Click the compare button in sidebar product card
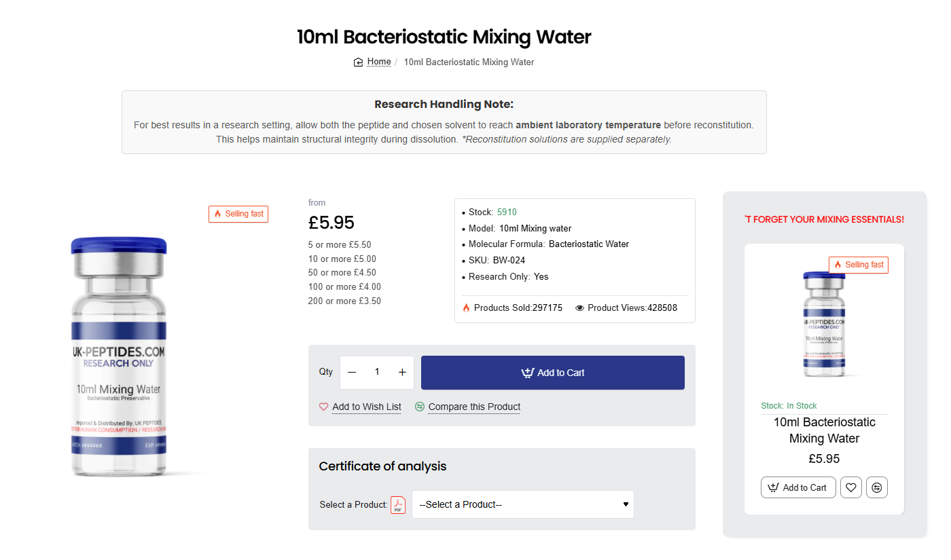The image size is (951, 560). tap(877, 487)
